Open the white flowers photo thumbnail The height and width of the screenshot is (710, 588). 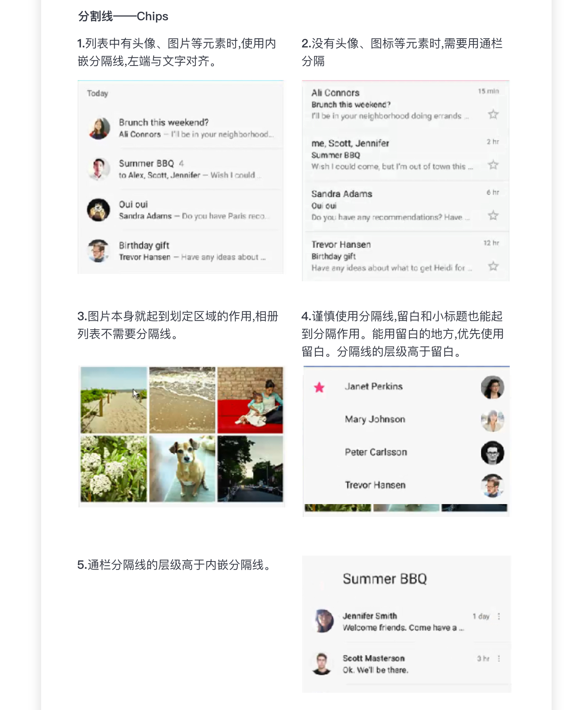[x=114, y=469]
